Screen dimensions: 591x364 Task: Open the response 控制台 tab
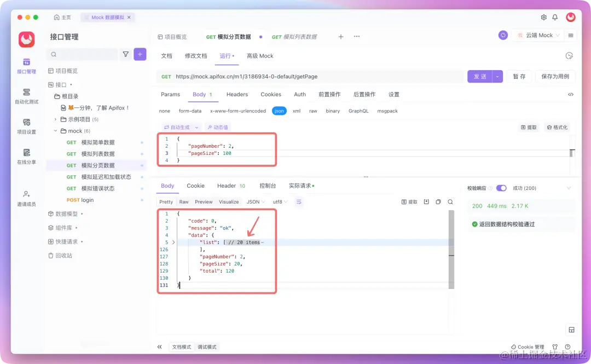(x=268, y=186)
